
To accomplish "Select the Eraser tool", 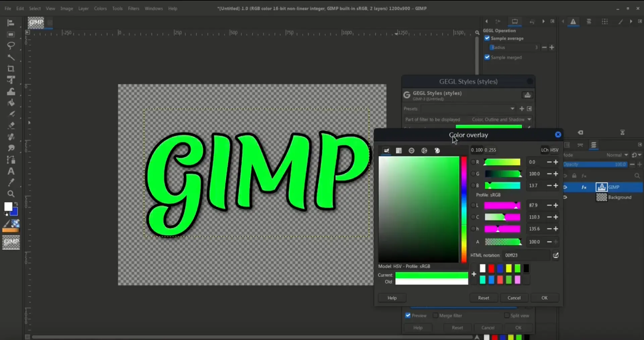I will (11, 125).
